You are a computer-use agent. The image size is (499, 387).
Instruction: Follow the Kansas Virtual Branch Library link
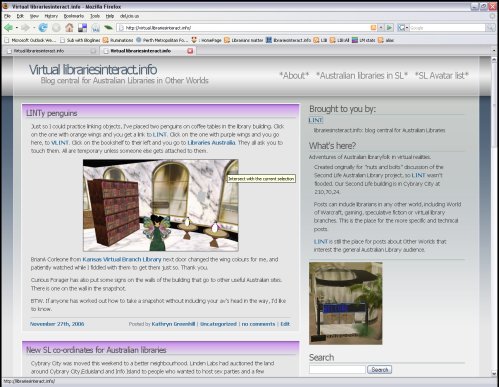(122, 259)
